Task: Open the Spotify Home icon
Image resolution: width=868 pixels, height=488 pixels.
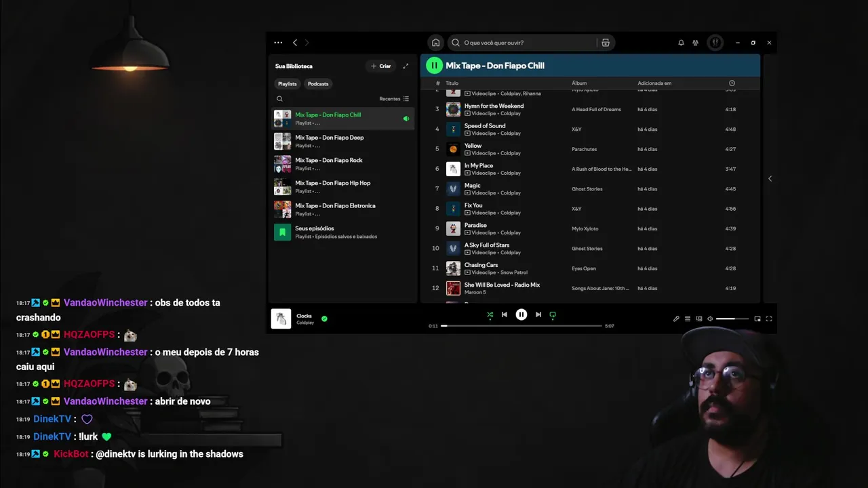Action: [x=436, y=43]
